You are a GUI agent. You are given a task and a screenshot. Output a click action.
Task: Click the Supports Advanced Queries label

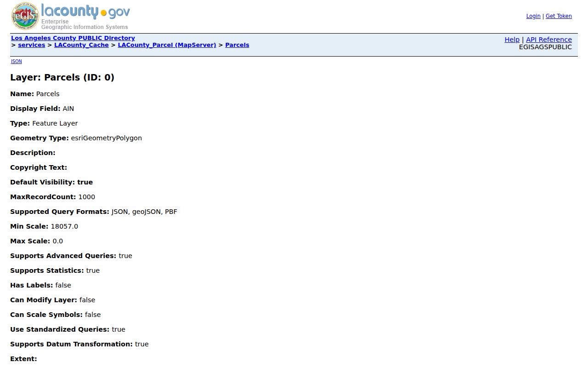click(63, 256)
